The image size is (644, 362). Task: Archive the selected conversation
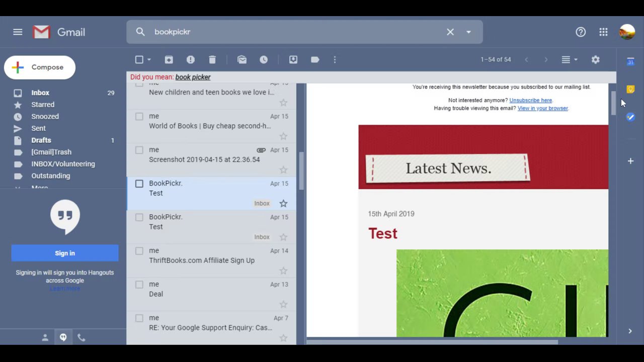pyautogui.click(x=169, y=59)
